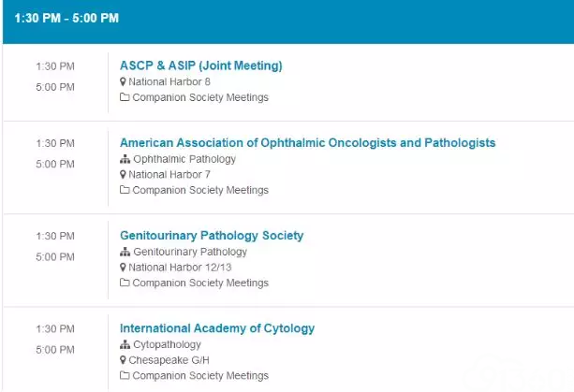Click the National Harbor 12/13 location text
This screenshot has width=574, height=392.
(x=180, y=268)
